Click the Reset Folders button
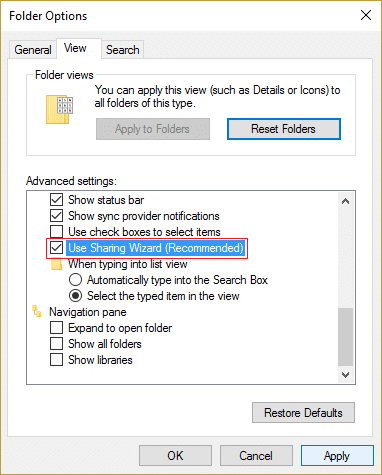The height and width of the screenshot is (475, 382). pos(284,129)
